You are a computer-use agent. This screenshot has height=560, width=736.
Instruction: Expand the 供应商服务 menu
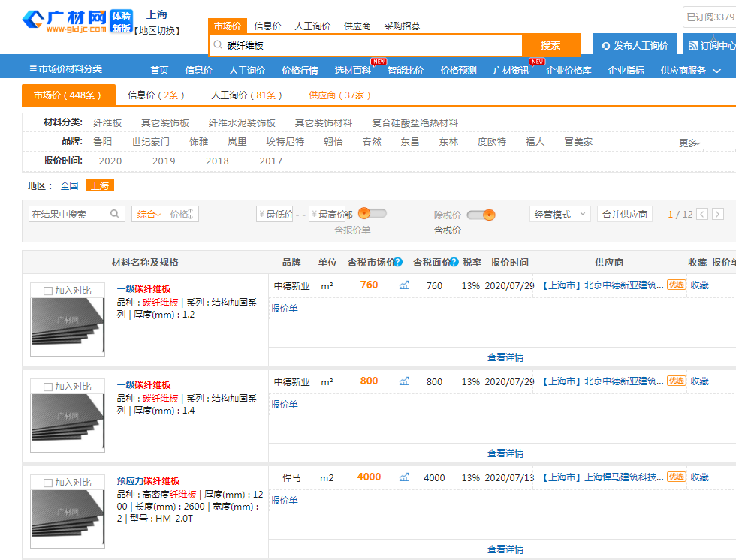click(690, 71)
